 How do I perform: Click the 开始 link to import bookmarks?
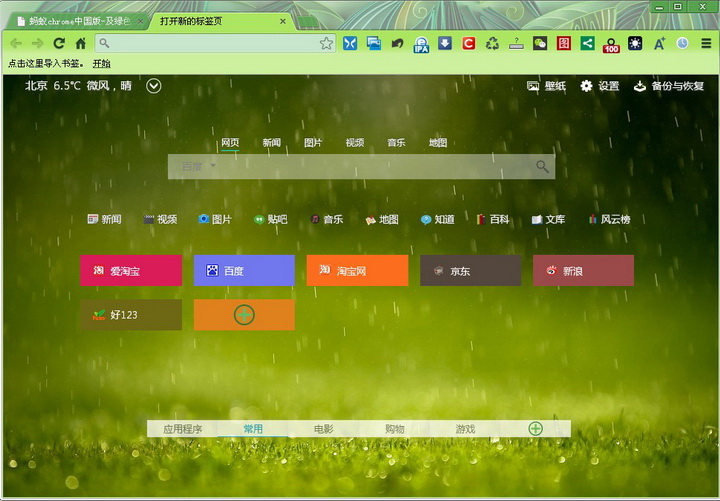click(x=101, y=64)
